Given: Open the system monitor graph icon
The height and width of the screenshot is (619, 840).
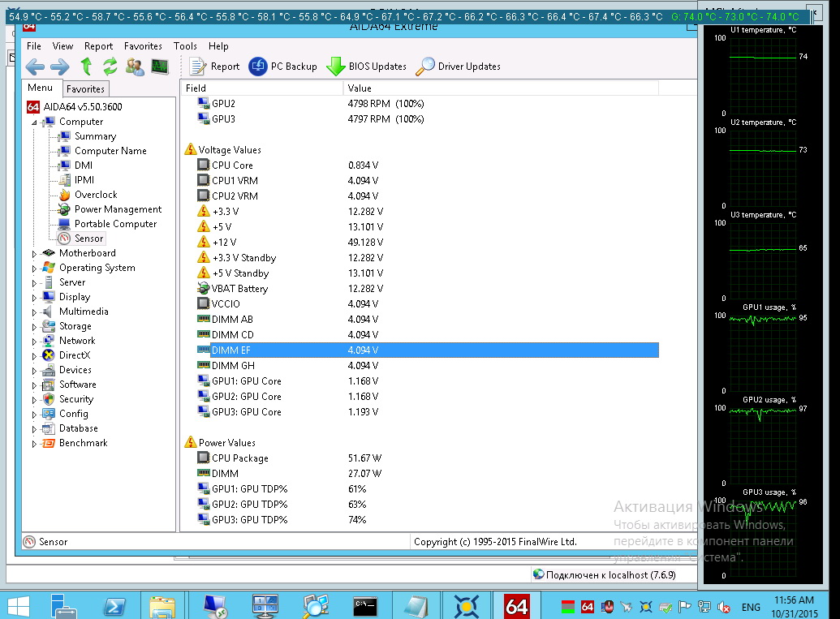Looking at the screenshot, I should click(160, 67).
